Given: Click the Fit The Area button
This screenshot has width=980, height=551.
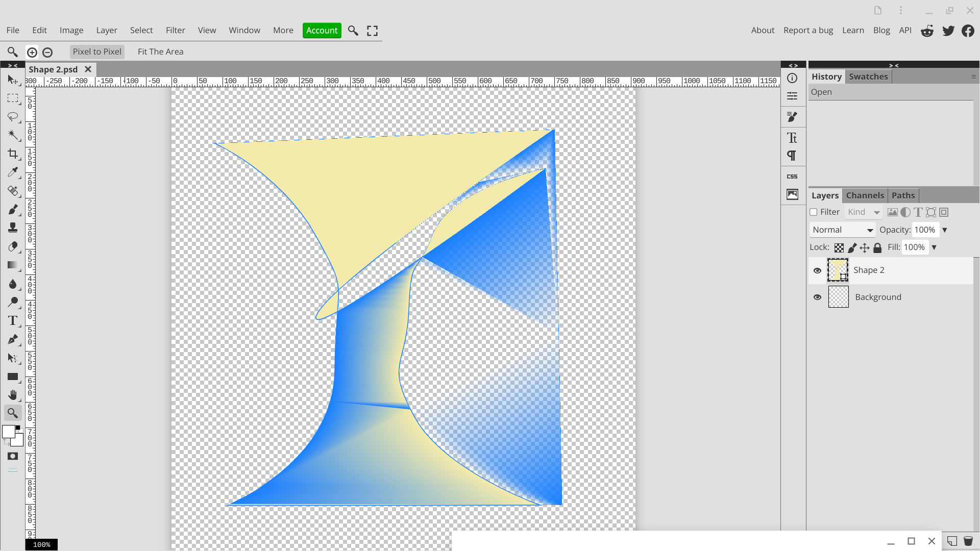Looking at the screenshot, I should [x=160, y=52].
